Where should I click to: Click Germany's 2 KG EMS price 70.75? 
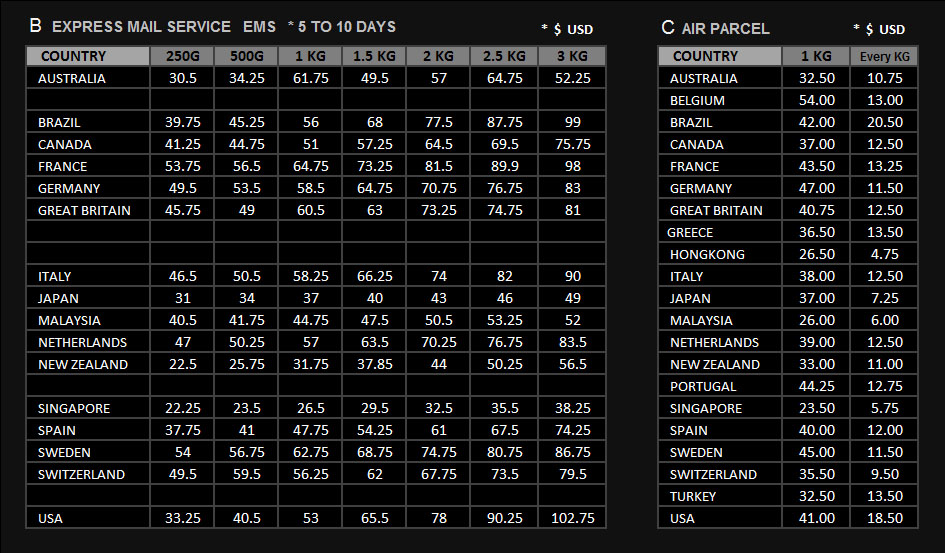pos(438,189)
